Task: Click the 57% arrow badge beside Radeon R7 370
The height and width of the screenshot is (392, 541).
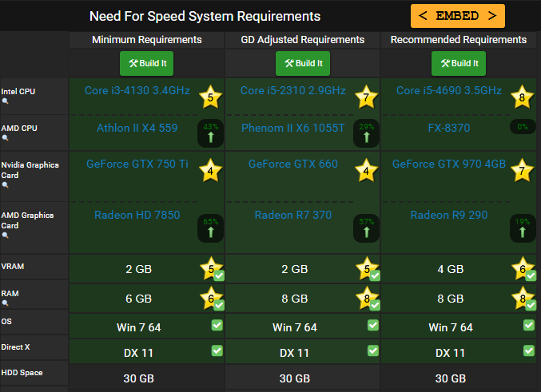Action: pyautogui.click(x=367, y=228)
